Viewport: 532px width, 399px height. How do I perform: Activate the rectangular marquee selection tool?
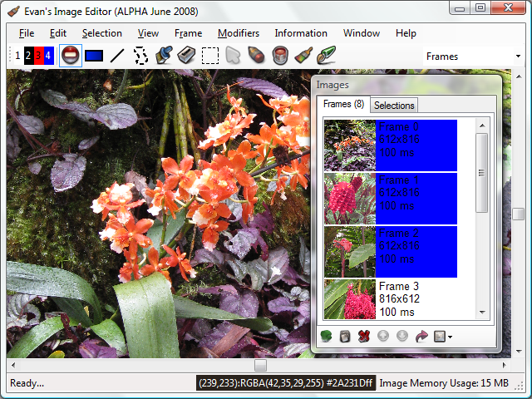click(210, 56)
